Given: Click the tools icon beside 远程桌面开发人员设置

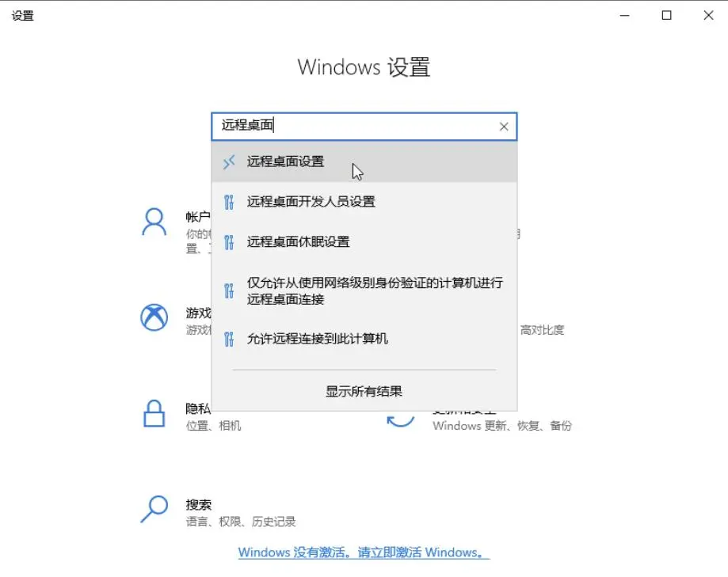Looking at the screenshot, I should 229,203.
